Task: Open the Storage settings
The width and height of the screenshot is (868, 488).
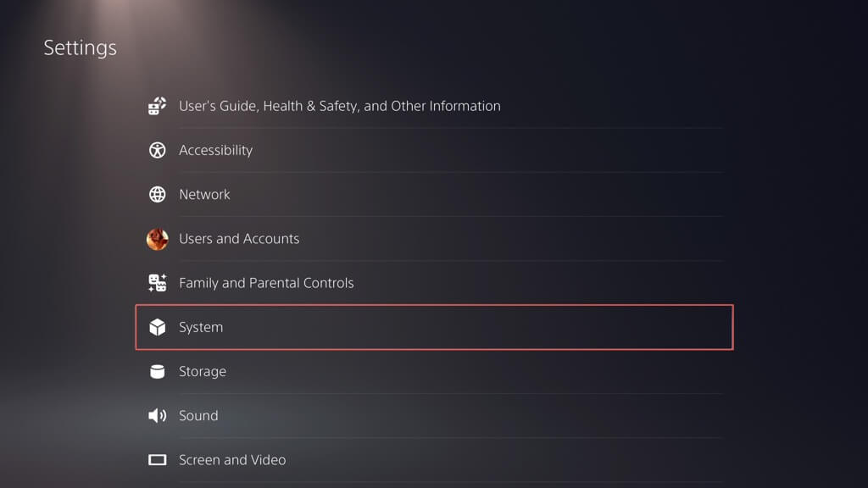Action: tap(203, 371)
